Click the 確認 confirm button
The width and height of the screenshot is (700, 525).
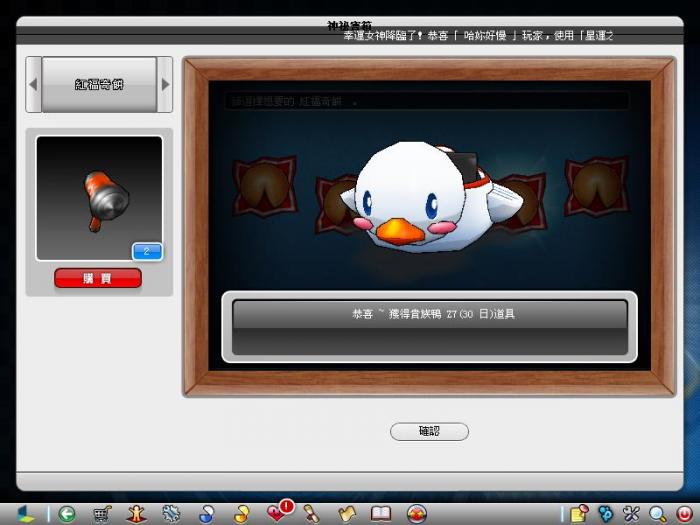(x=429, y=431)
